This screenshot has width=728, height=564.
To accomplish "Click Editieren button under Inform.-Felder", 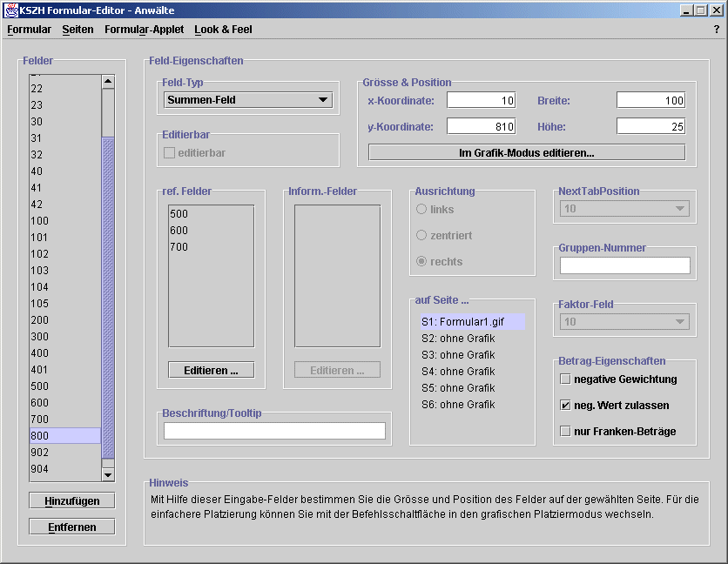I will 337,370.
